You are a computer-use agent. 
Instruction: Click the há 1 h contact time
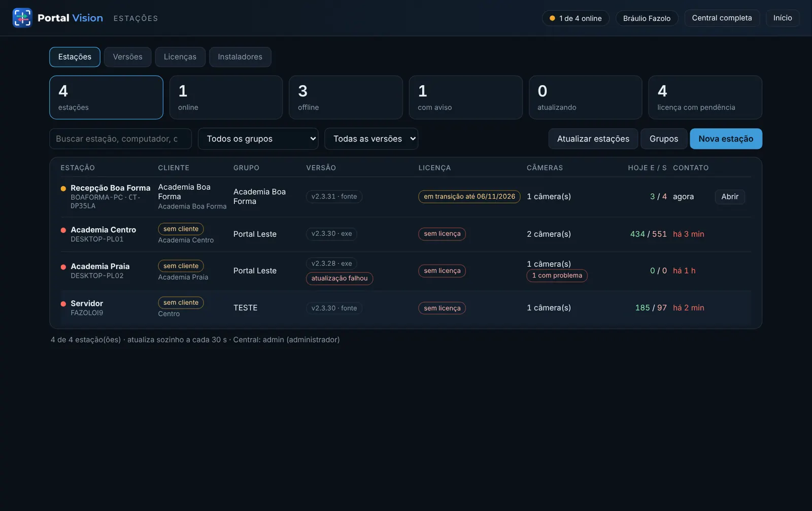point(684,271)
